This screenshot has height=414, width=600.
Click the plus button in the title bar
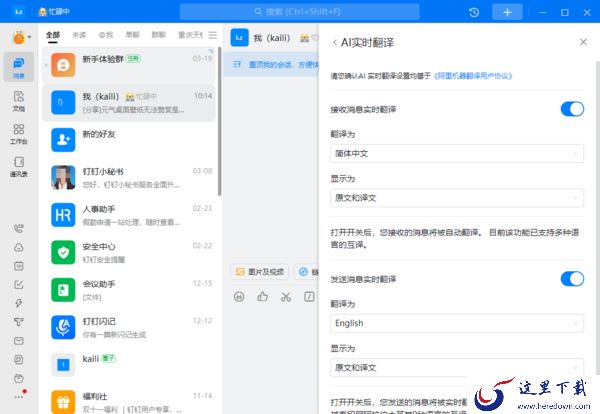[x=507, y=12]
